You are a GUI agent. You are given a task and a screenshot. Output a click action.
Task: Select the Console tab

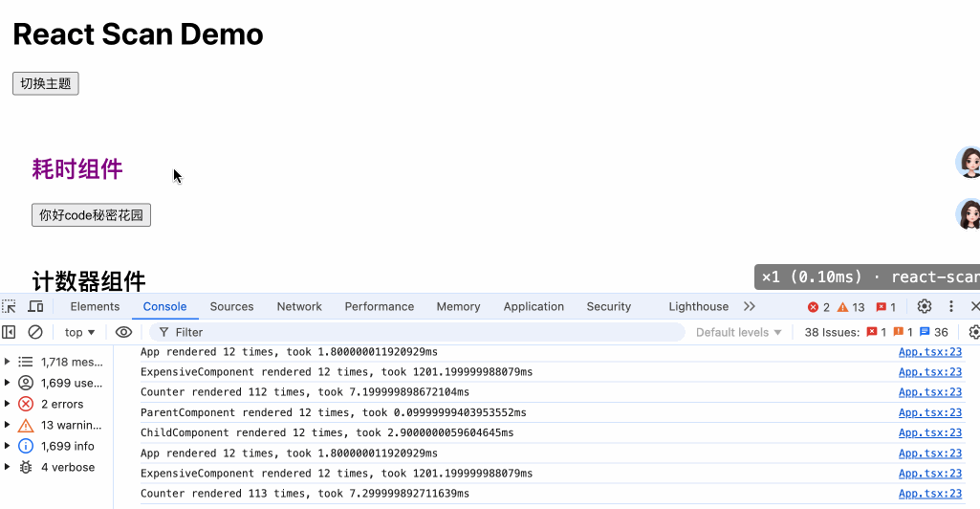tap(165, 306)
